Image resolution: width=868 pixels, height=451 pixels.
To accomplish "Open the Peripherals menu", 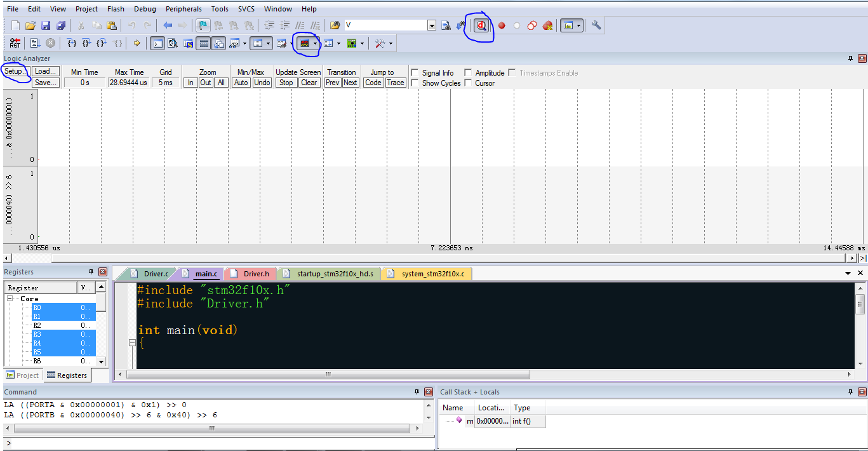I will coord(184,9).
